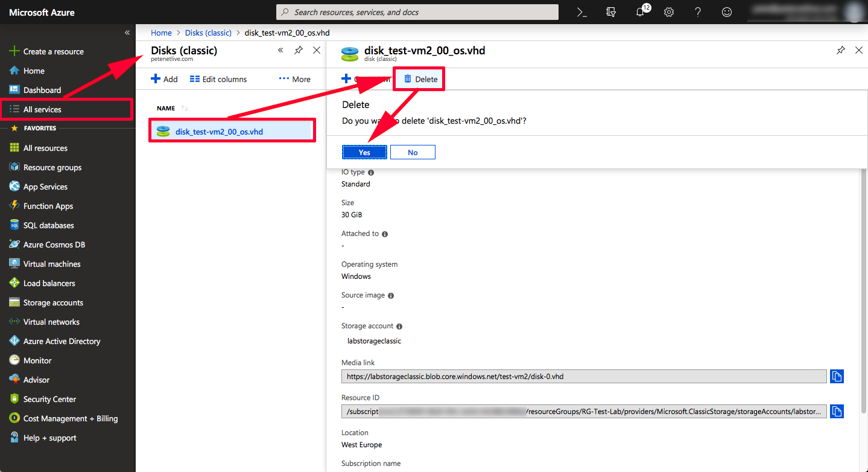
Task: Go to Home in the sidebar
Action: coord(34,71)
